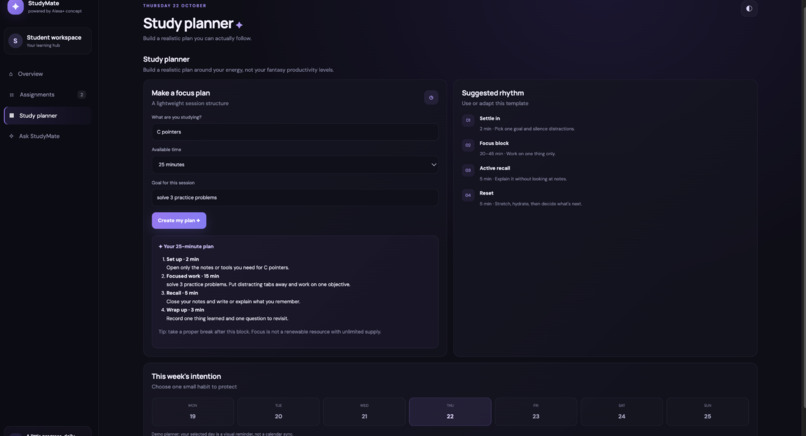This screenshot has width=806, height=436.
Task: Click the Assignments list icon
Action: click(11, 95)
